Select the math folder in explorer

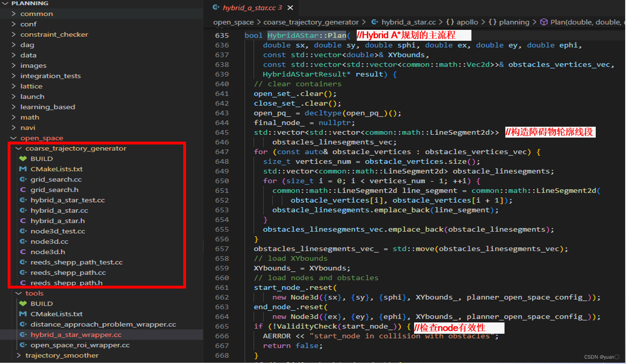pos(30,117)
